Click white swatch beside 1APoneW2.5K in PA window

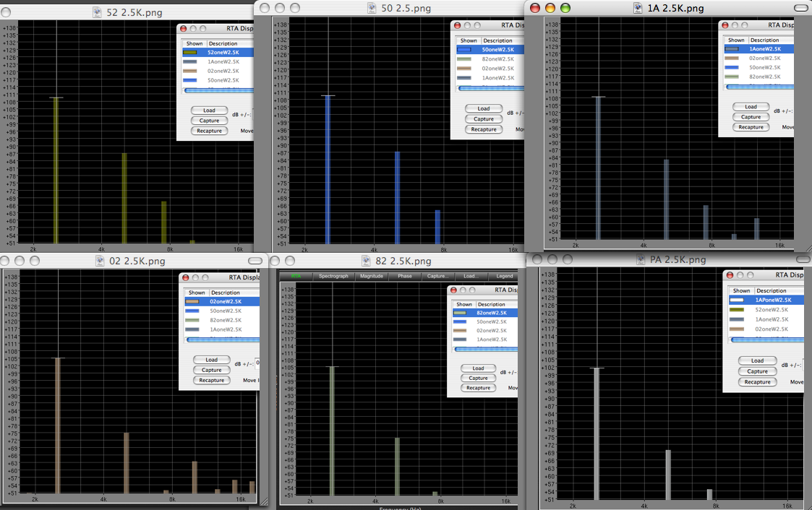pos(736,300)
